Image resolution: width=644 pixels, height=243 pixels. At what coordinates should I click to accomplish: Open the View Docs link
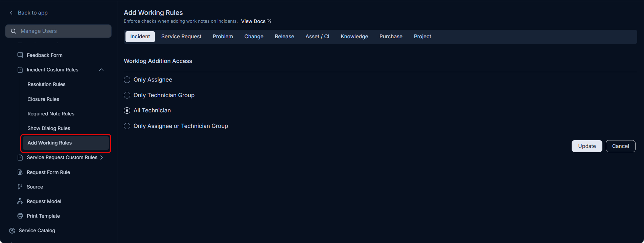253,21
